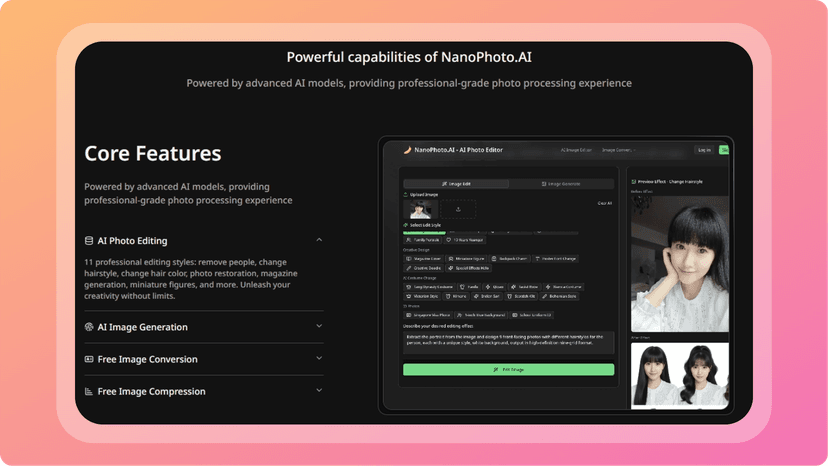The height and width of the screenshot is (466, 828).
Task: Pick the Indian Sari costume option
Action: (487, 296)
